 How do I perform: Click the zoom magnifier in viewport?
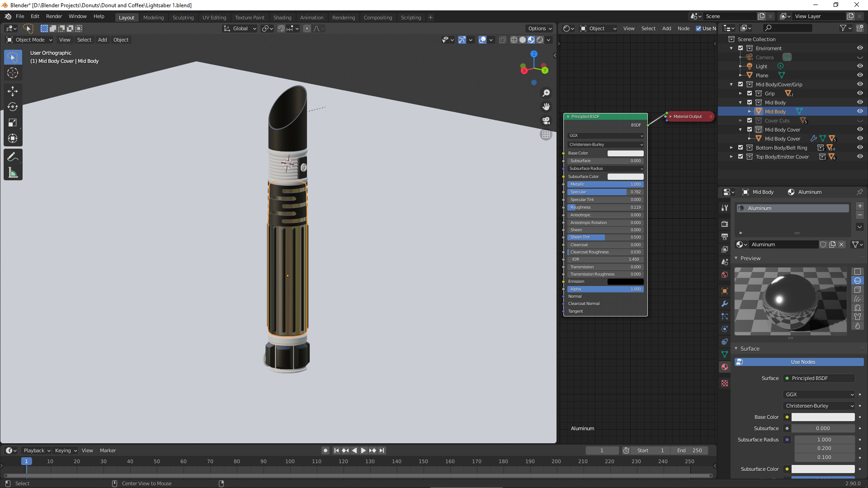click(546, 93)
